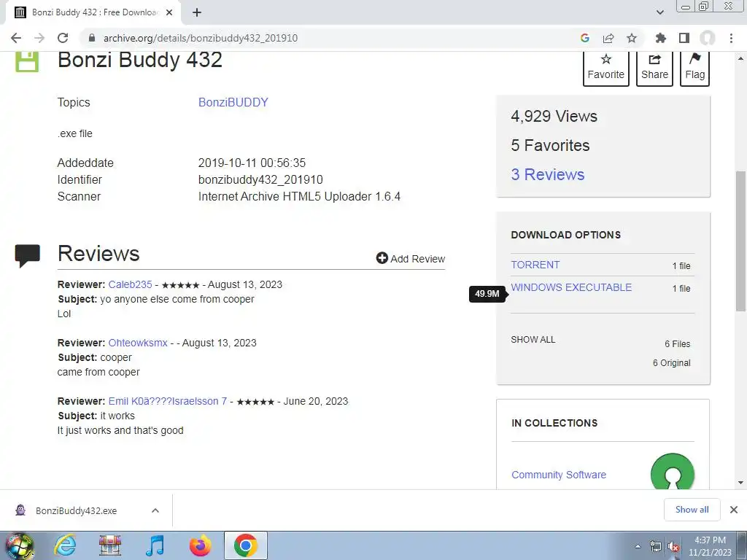Click the Reviews speech bubble icon

click(x=28, y=255)
